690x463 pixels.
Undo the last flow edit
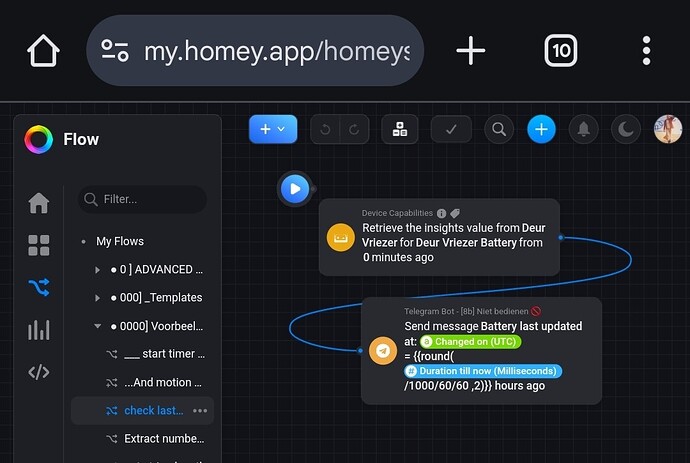click(x=325, y=129)
